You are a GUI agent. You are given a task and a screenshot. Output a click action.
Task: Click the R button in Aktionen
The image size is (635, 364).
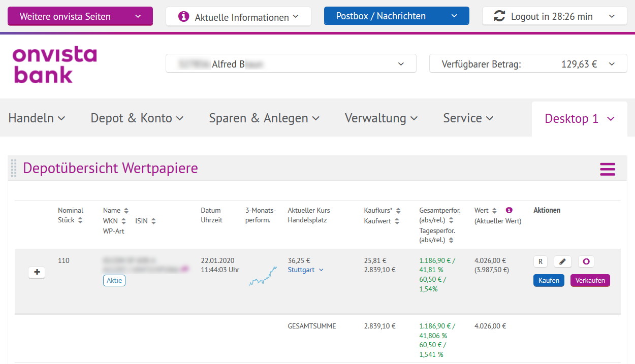coord(541,261)
